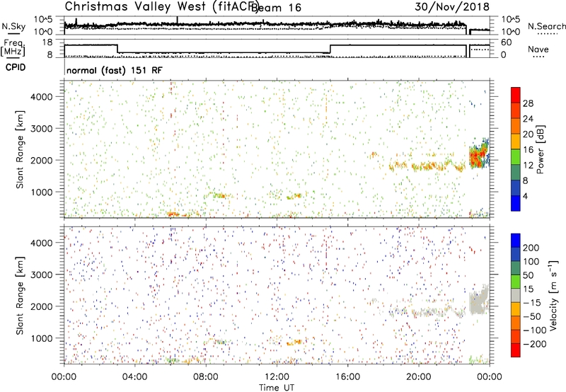The height and width of the screenshot is (392, 566).
Task: Click the "CPID" row label
Action: point(15,67)
